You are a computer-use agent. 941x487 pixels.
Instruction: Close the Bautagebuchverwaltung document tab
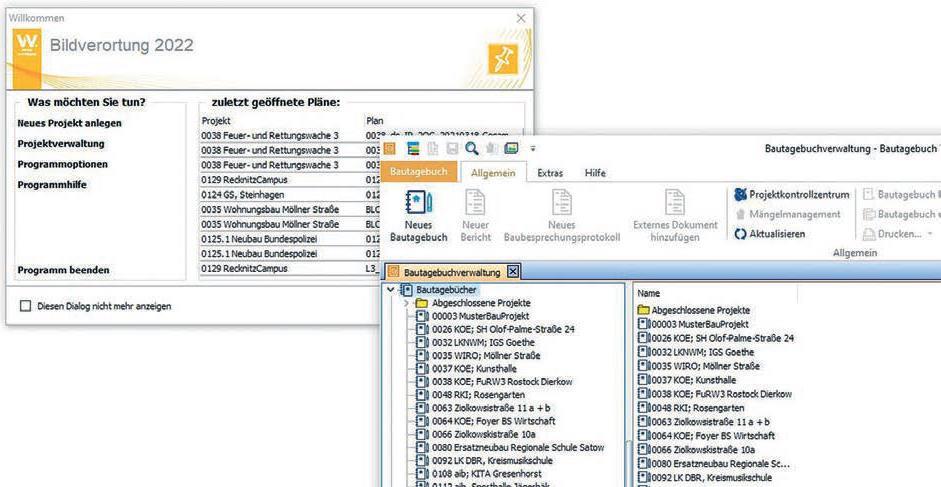pyautogui.click(x=513, y=272)
